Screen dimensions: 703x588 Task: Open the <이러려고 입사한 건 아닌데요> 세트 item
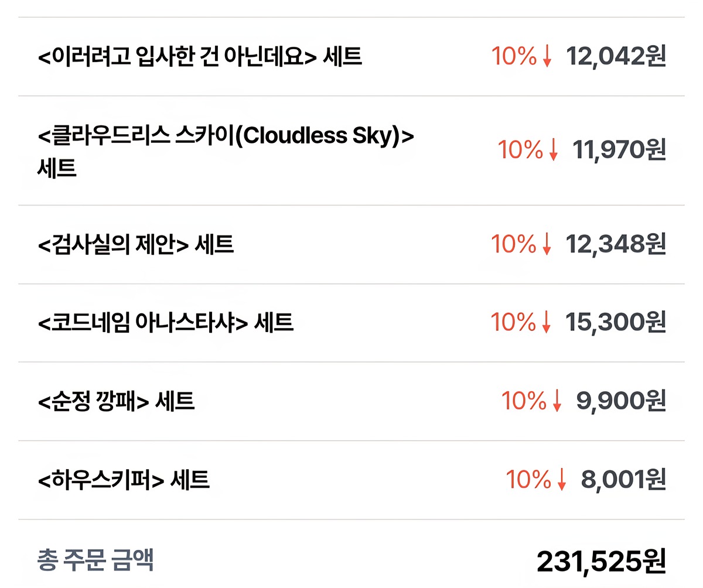[200, 57]
